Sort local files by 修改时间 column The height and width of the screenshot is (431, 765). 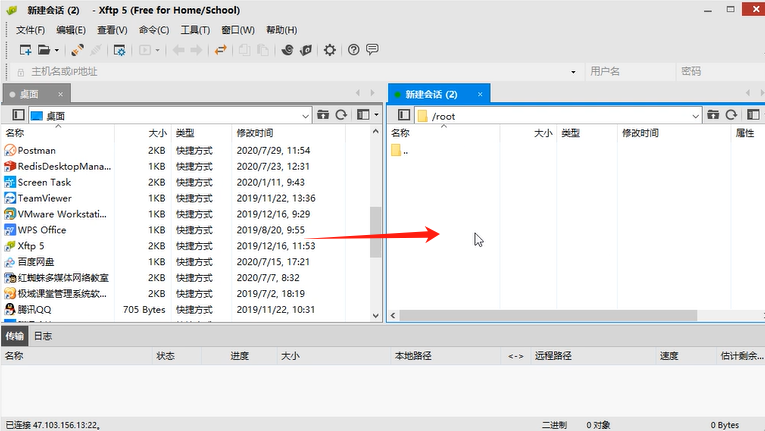click(288, 133)
